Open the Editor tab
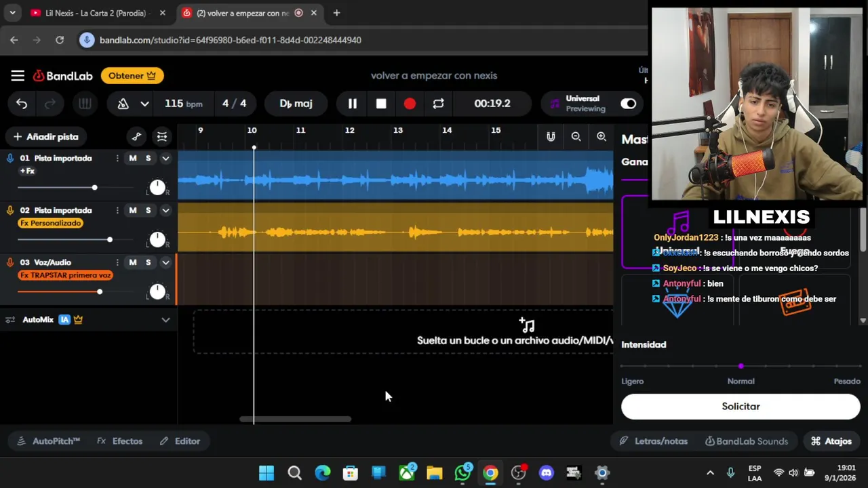 pos(180,441)
